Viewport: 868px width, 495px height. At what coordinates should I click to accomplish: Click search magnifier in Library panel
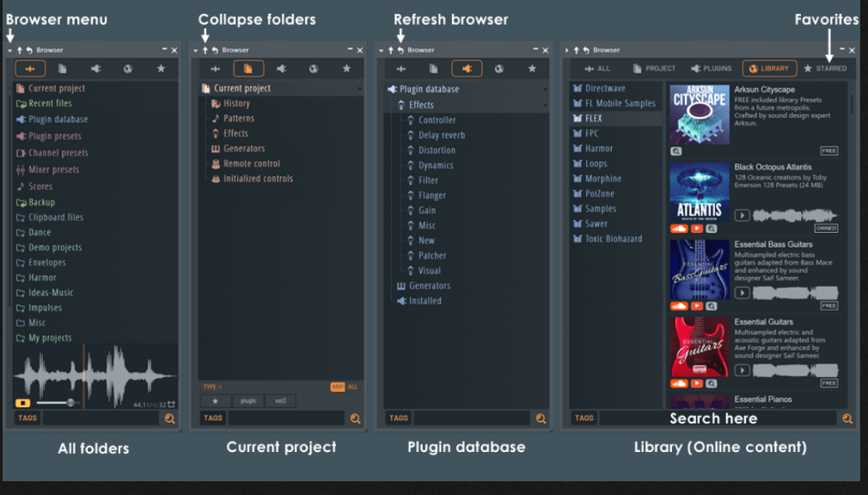point(847,419)
